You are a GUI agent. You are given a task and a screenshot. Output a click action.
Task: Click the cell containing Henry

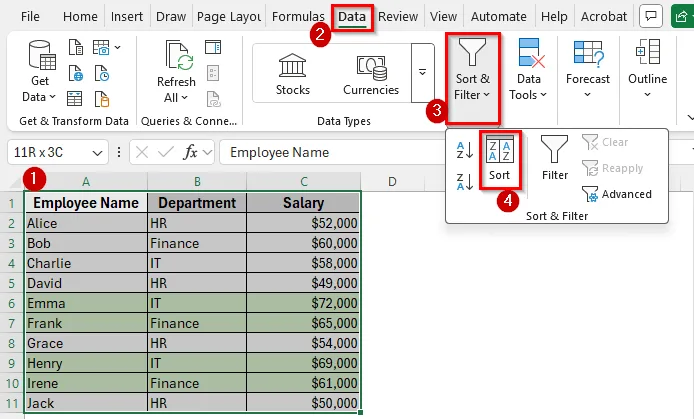(86, 363)
